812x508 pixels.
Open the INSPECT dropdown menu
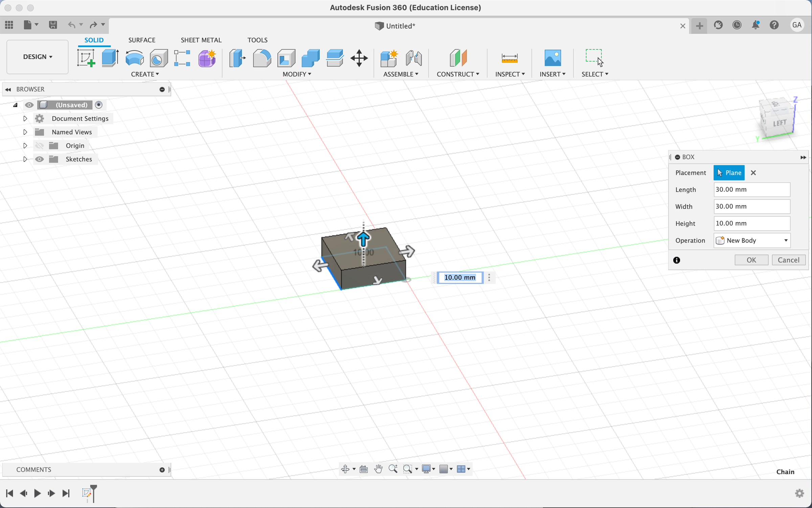click(x=510, y=74)
